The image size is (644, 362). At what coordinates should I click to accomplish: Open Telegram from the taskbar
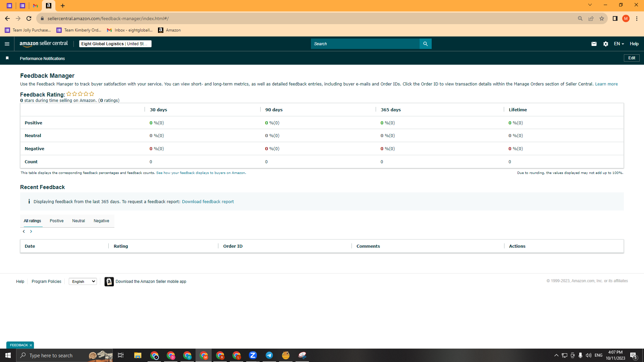269,355
